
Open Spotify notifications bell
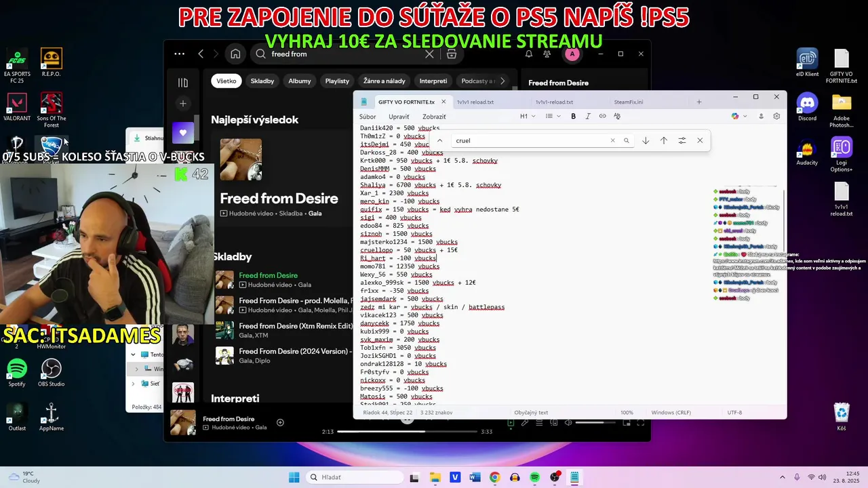pyautogui.click(x=529, y=54)
